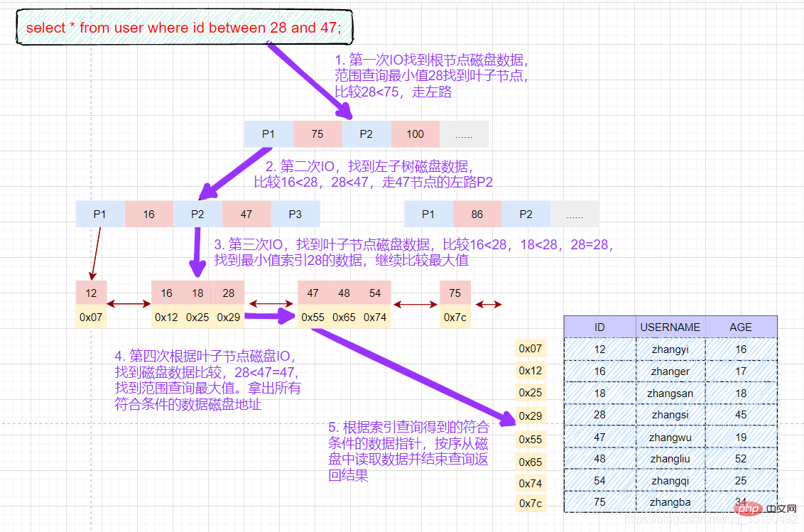The height and width of the screenshot is (532, 804).
Task: Click the 0x07 address in the pointer list
Action: click(x=529, y=348)
